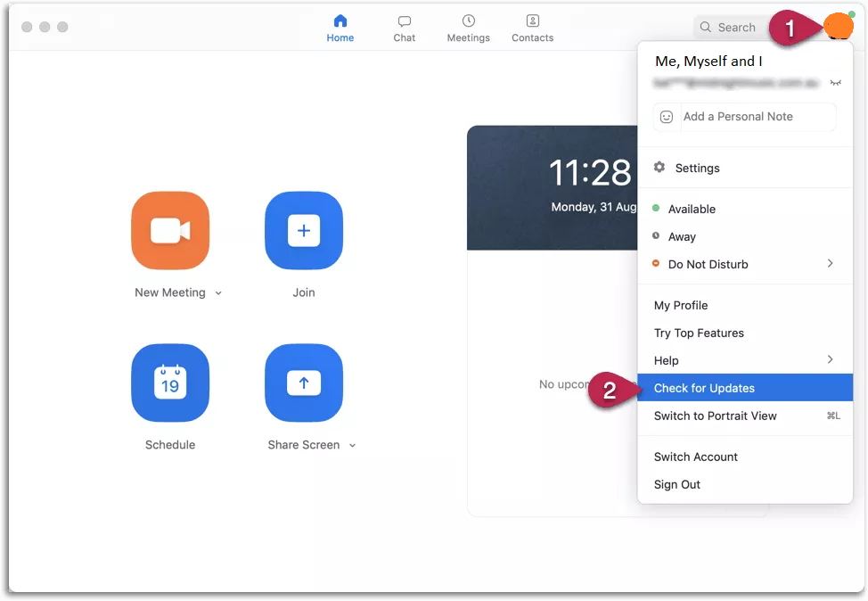Set status to Available
Viewport: 868px width, 601px height.
click(692, 209)
